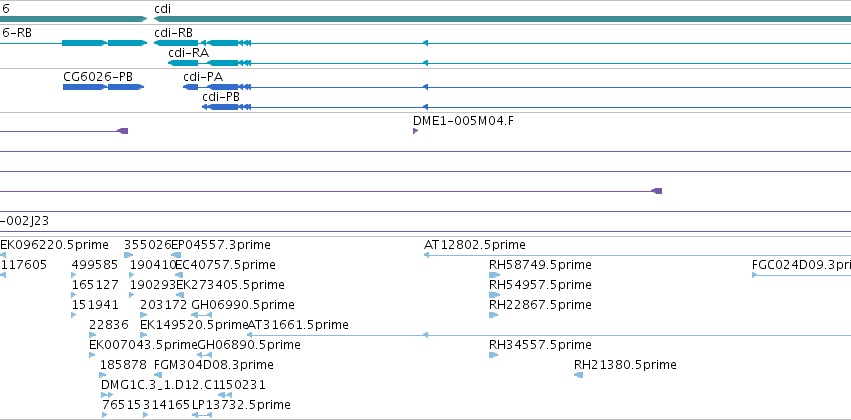Select the 117605 feature label
Screen dimensions: 851x420
pos(24,265)
